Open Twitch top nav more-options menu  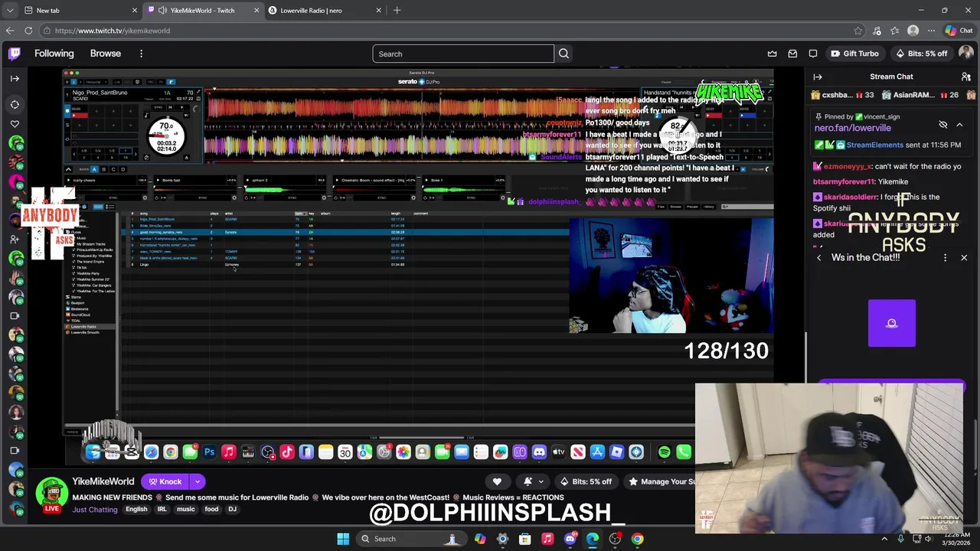coord(141,54)
